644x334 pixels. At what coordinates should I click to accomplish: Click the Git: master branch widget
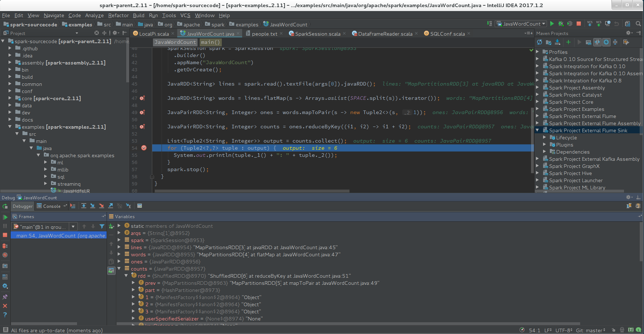pyautogui.click(x=591, y=330)
